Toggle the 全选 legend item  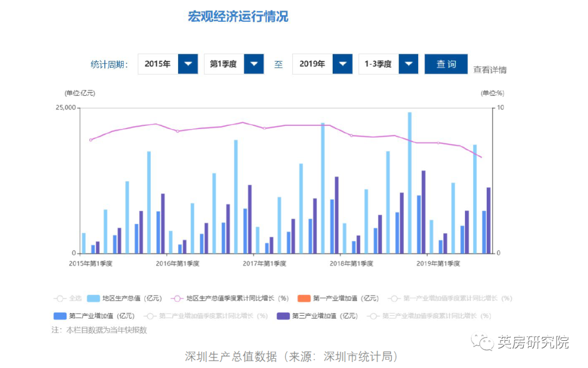[x=68, y=298]
